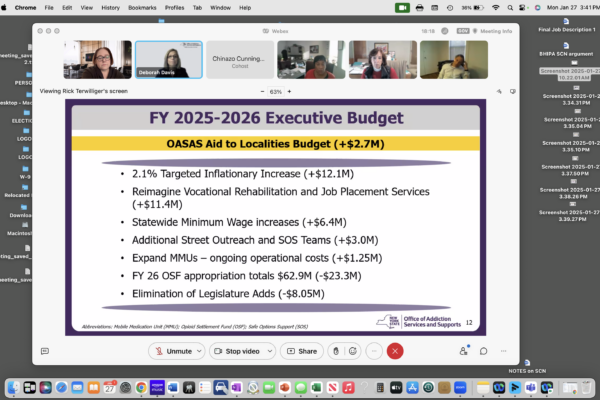Toggle closed captions icon at bottom left
The height and width of the screenshot is (400, 600).
[x=45, y=351]
